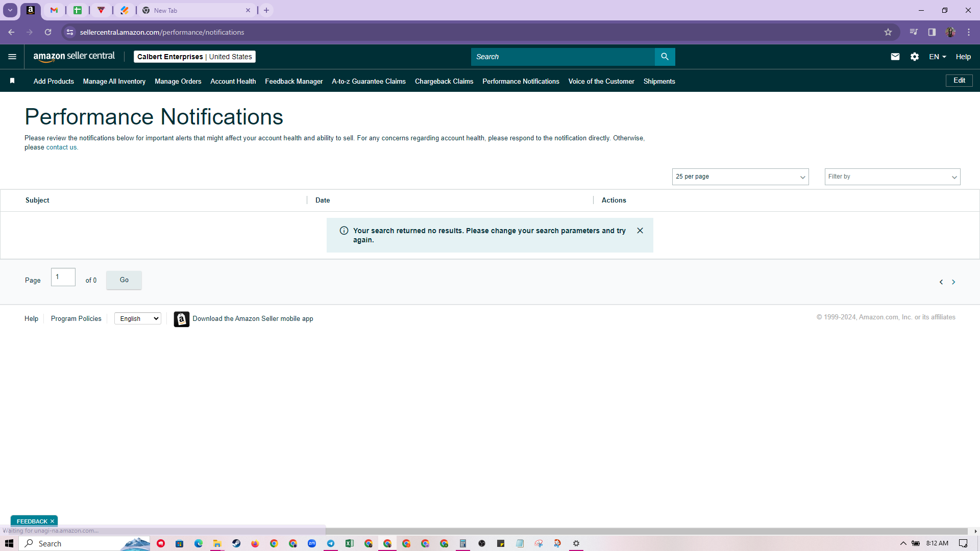The width and height of the screenshot is (980, 551).
Task: Go to next page arrow
Action: click(953, 282)
